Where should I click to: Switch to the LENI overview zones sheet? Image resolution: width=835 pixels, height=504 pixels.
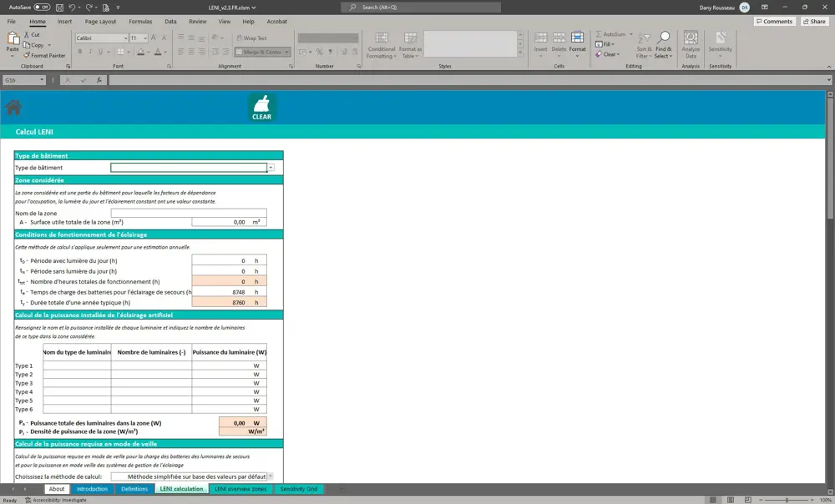coord(240,489)
